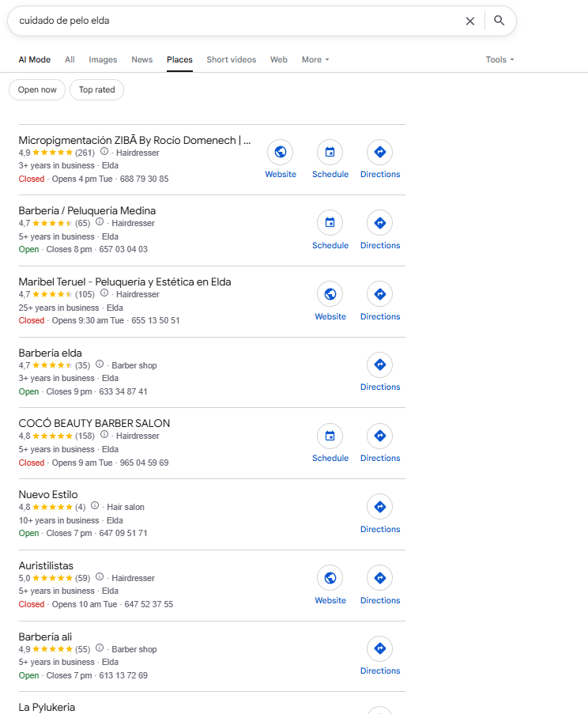Open the Nuevo Estilo listing title

click(x=48, y=494)
